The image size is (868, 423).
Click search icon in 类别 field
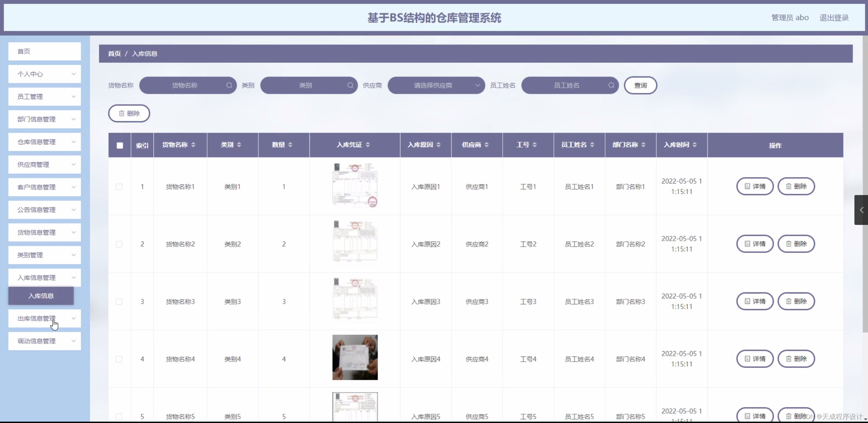tap(350, 85)
